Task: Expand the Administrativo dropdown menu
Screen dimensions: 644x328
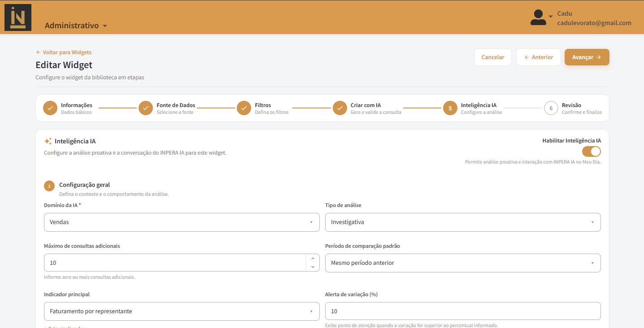Action: pos(76,26)
